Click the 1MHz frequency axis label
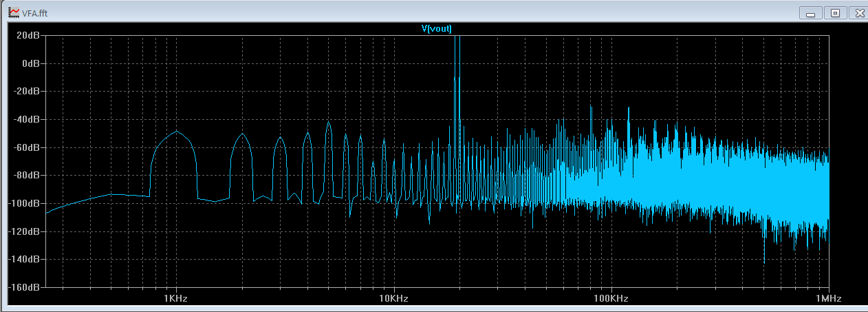This screenshot has width=868, height=312. point(828,299)
